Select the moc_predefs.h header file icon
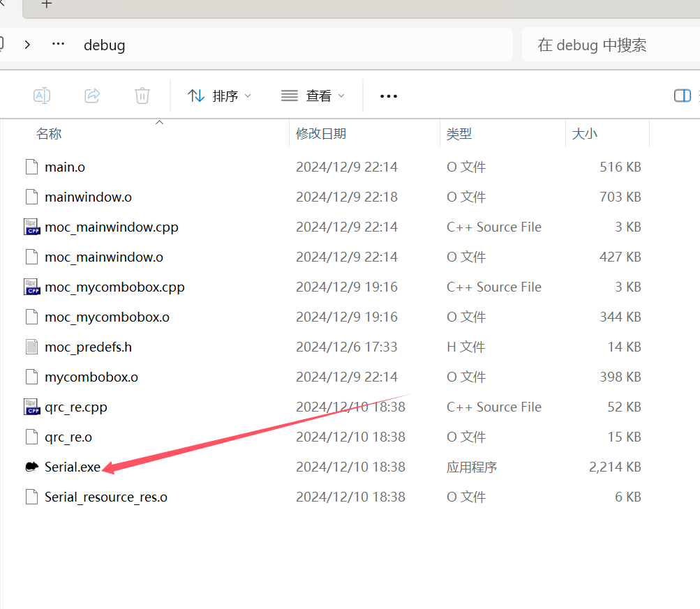 (x=31, y=347)
